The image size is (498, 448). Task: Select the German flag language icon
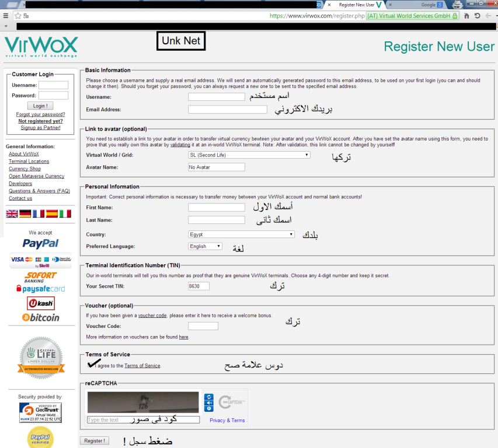click(25, 213)
